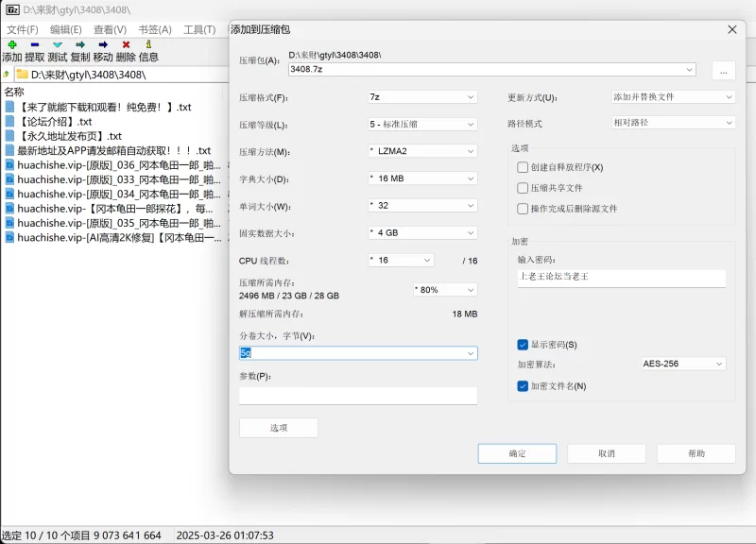The width and height of the screenshot is (756, 544).
Task: Click the Copy (复制) toolbar icon
Action: point(80,44)
